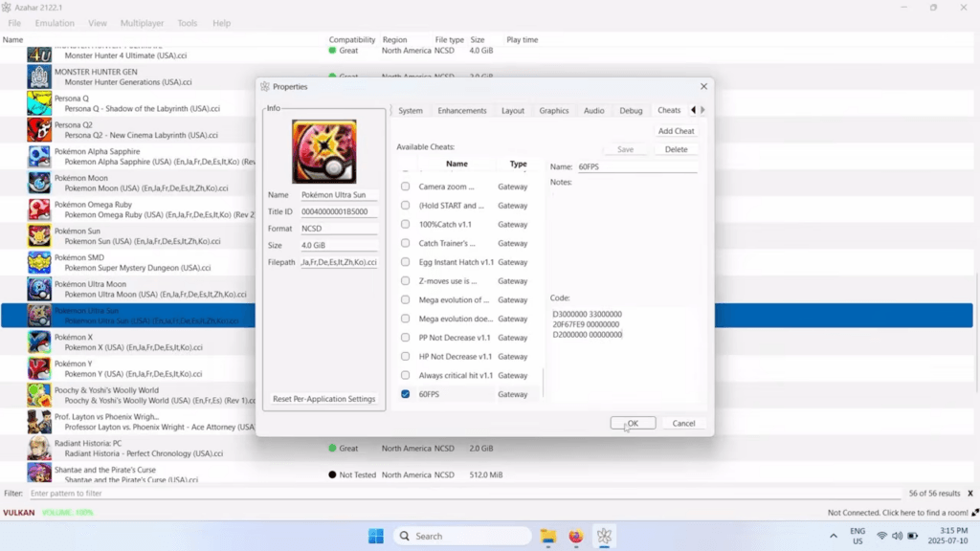Open the Multiplayer menu
Screen dimensions: 980x551
[142, 23]
